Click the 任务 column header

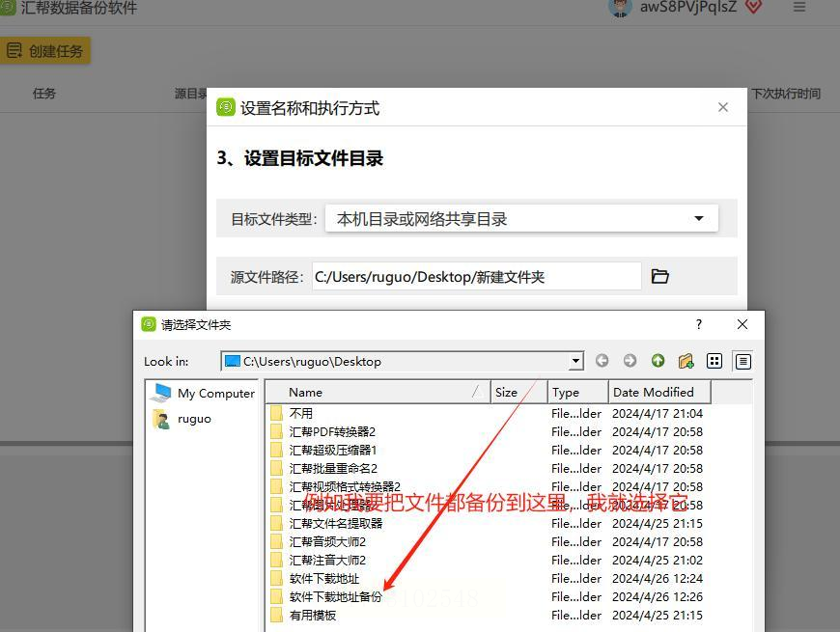tap(43, 94)
